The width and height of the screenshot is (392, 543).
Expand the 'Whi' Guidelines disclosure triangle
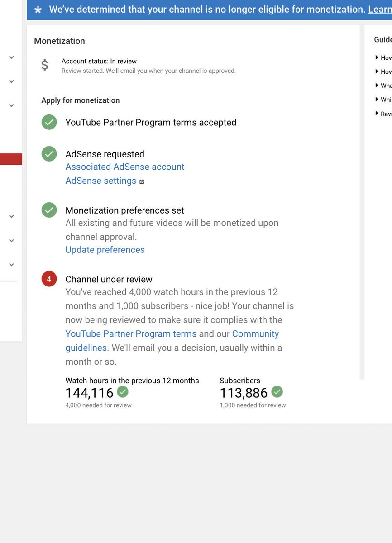point(377,100)
